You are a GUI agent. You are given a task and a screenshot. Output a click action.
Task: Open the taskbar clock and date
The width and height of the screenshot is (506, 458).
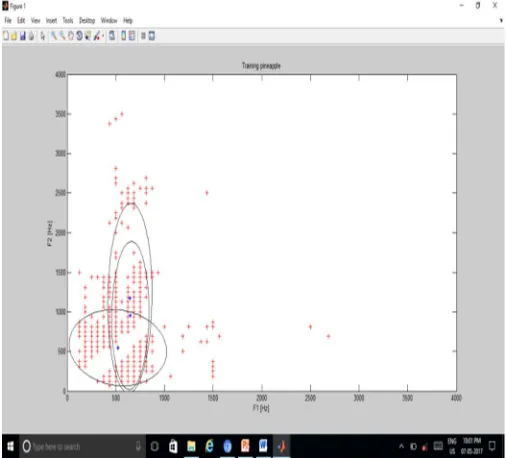472,446
